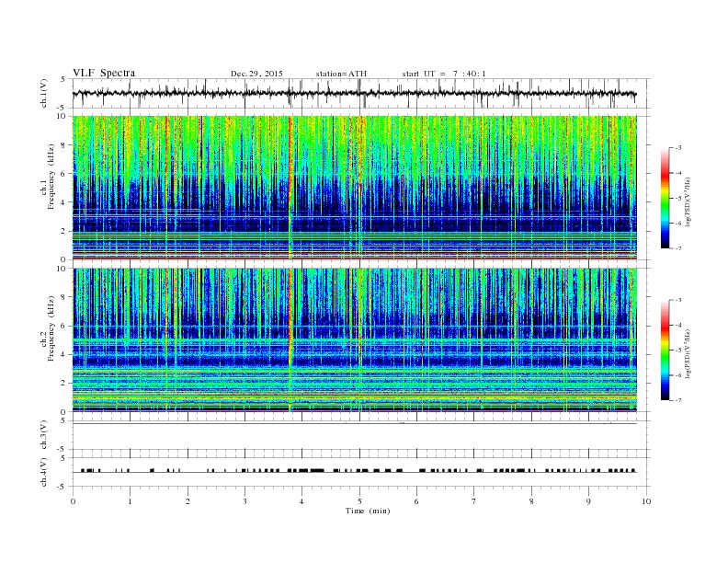Screen dimensions: 728x563
Task: Click the "station=ATH" header label
Action: 341,74
